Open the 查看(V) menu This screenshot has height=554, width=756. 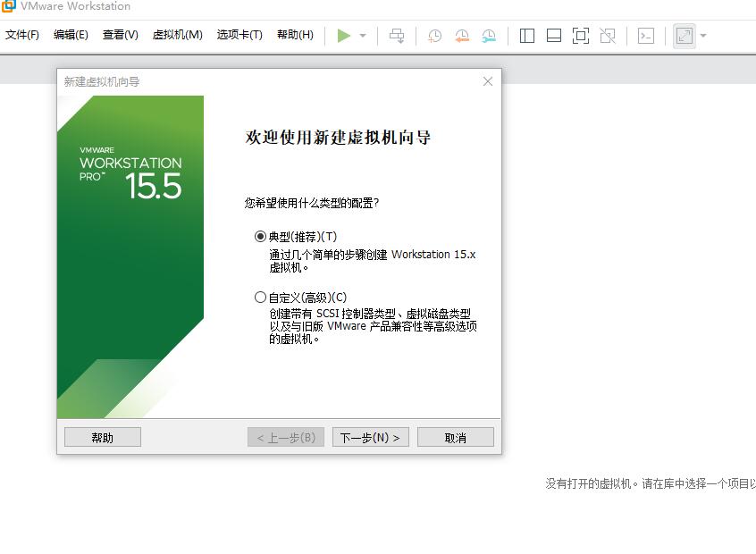(121, 35)
